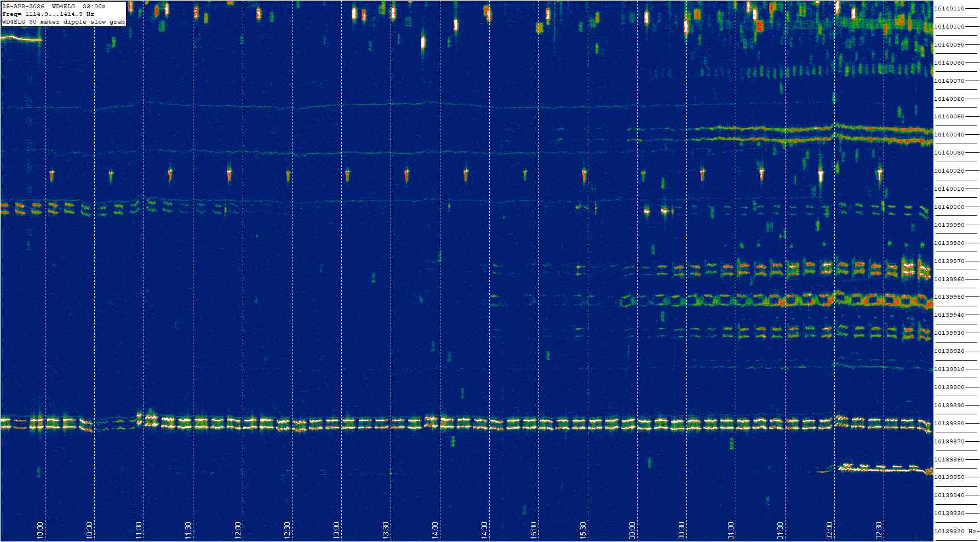Select the 00:30 time axis label
The height and width of the screenshot is (542, 980).
click(x=681, y=530)
